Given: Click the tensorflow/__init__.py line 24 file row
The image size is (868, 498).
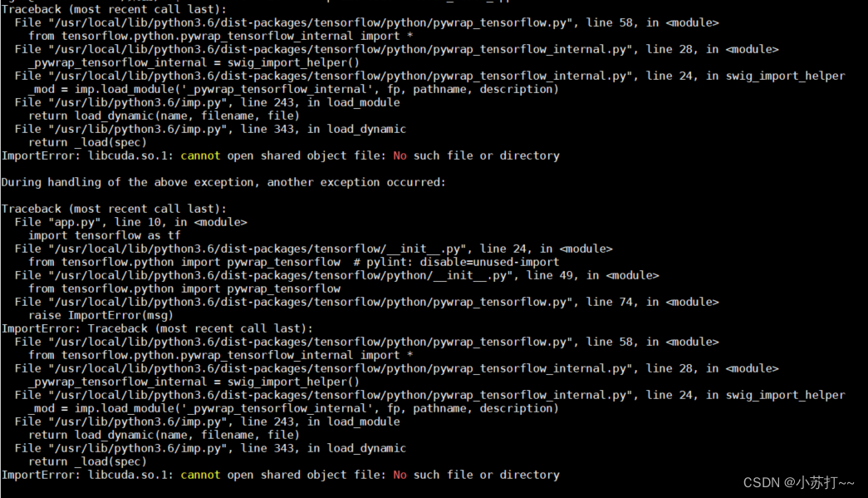Looking at the screenshot, I should (x=313, y=249).
